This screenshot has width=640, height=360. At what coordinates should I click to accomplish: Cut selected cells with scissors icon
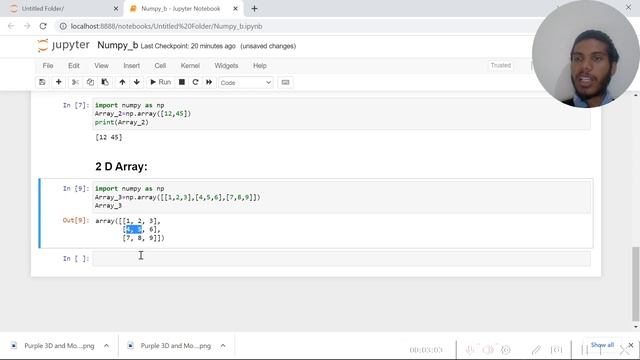[x=75, y=82]
